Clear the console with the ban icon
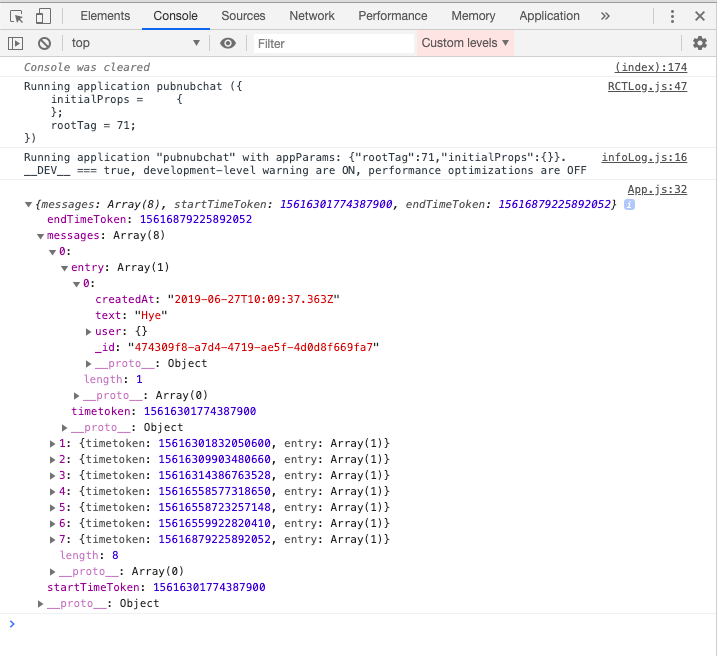The width and height of the screenshot is (717, 656). [44, 43]
